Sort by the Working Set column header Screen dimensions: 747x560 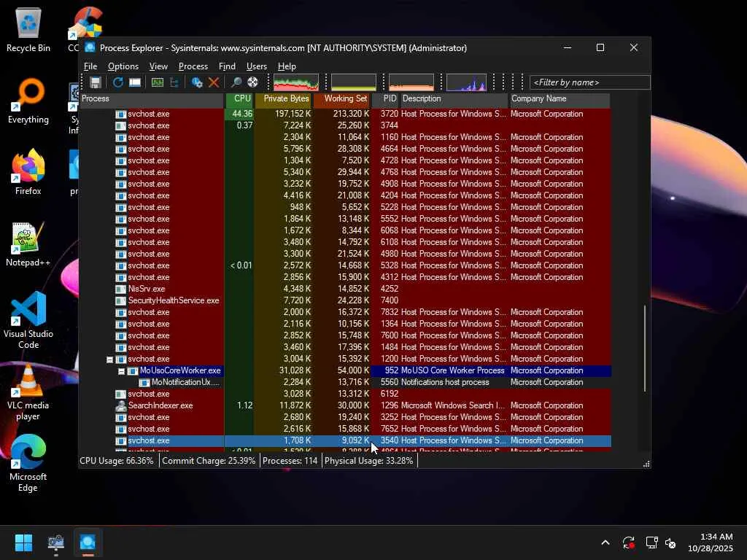[341, 99]
